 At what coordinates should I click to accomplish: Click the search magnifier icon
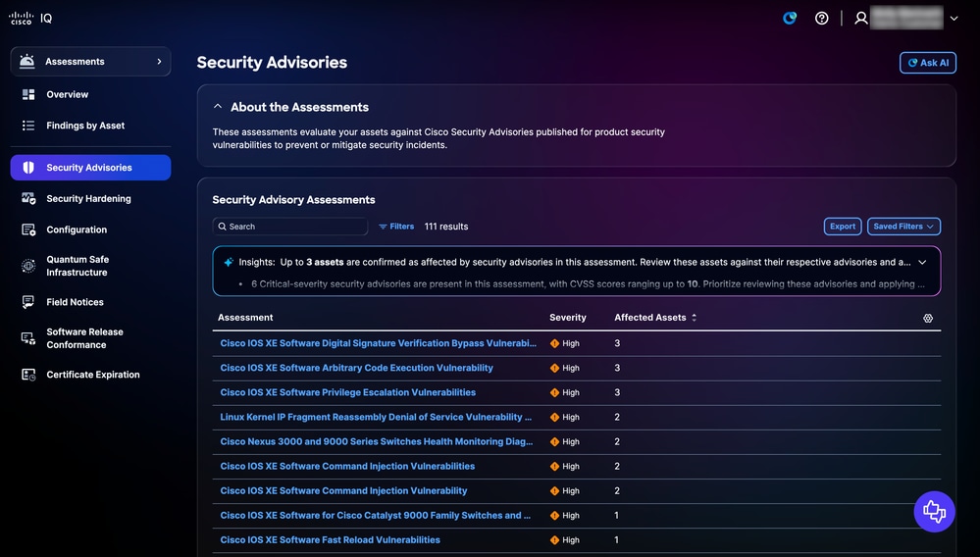click(222, 227)
